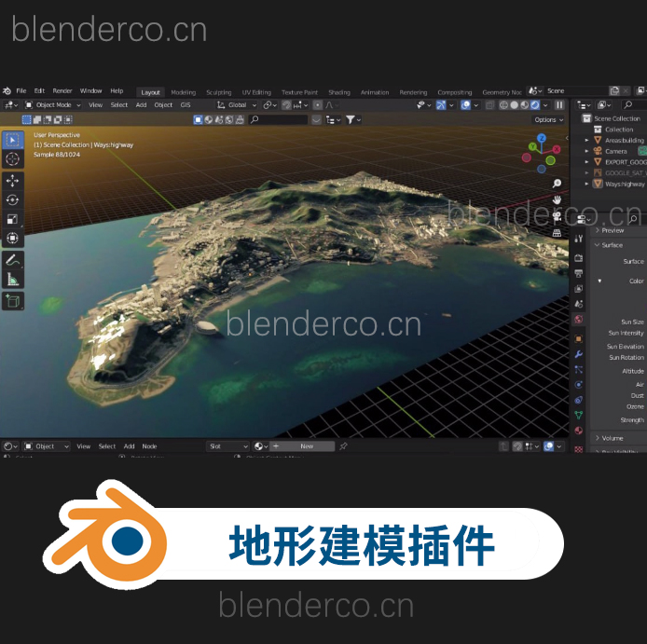
Task: Open viewport Options dropdown
Action: click(x=548, y=119)
